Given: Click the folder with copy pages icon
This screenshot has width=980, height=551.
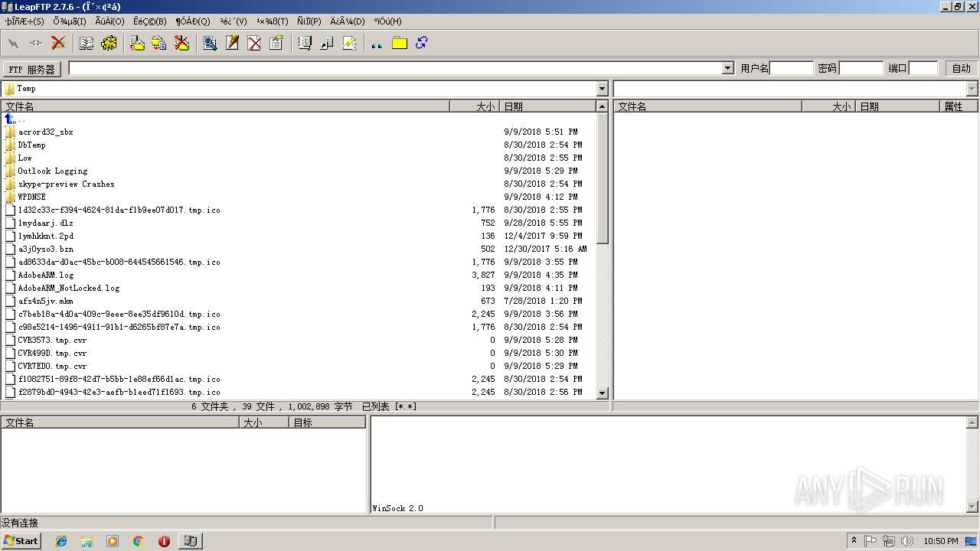Looking at the screenshot, I should click(x=159, y=43).
